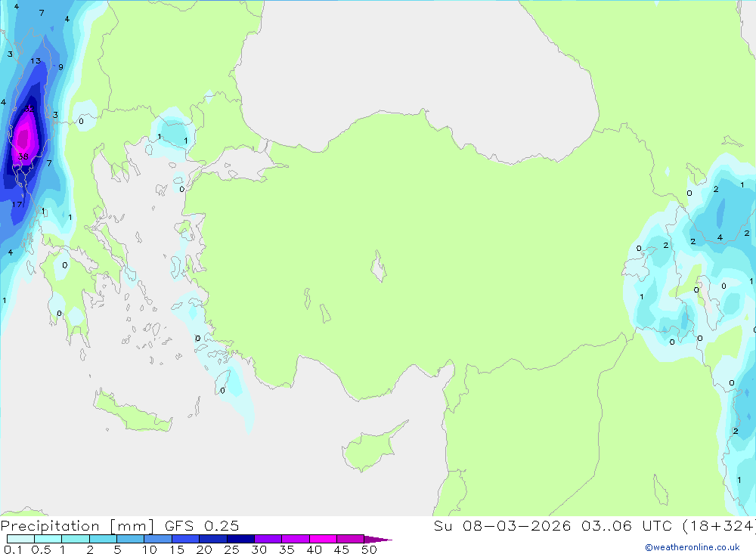Select legend swatch between 2 and 5
Screen dimensions: 756x554
103,539
